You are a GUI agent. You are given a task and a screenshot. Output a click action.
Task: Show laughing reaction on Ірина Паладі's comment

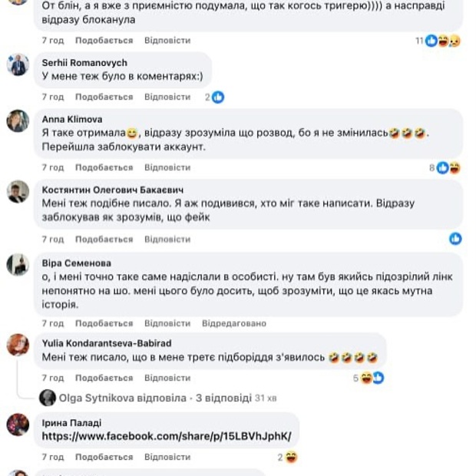tap(288, 457)
